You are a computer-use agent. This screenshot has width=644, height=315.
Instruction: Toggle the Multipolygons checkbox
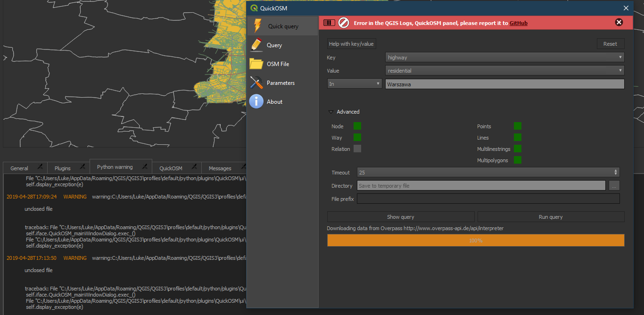point(518,160)
